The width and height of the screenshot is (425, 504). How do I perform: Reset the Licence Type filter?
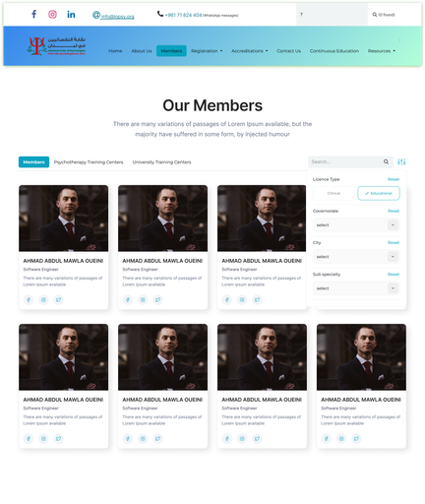coord(394,179)
